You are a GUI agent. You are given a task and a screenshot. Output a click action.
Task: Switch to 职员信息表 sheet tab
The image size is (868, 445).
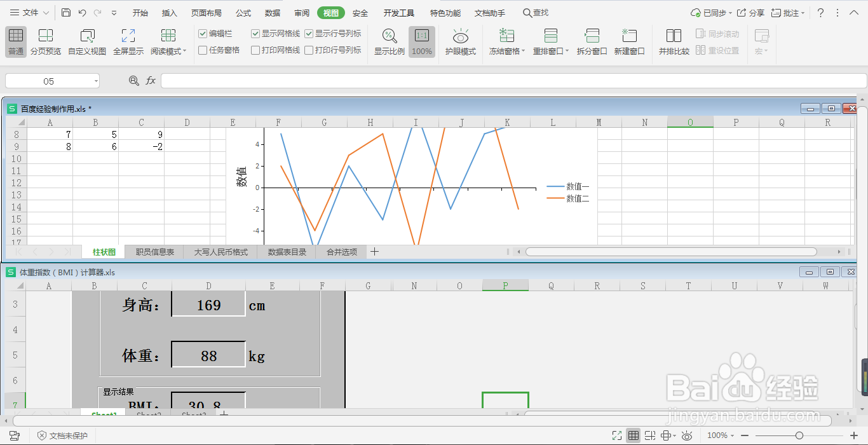point(155,252)
